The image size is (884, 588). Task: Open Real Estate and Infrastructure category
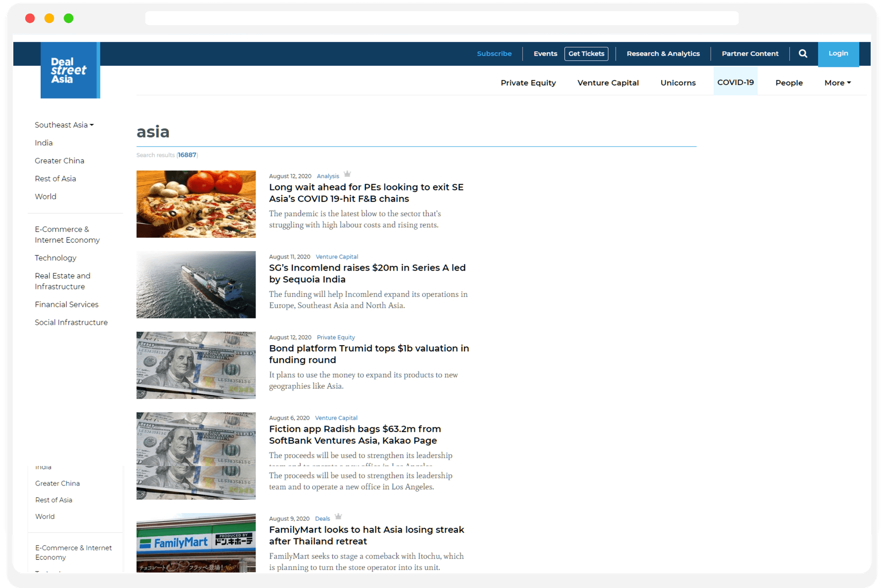[63, 281]
